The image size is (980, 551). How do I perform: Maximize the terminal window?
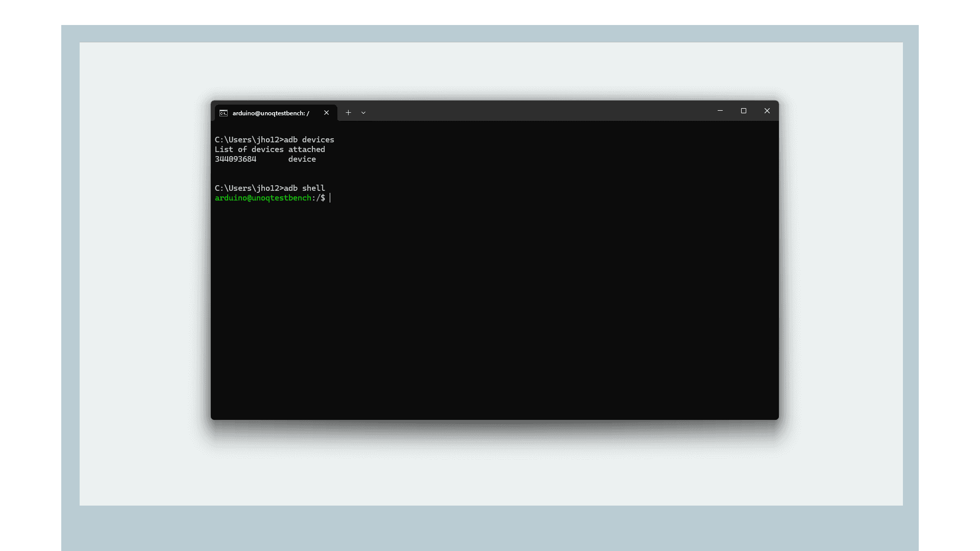[743, 111]
